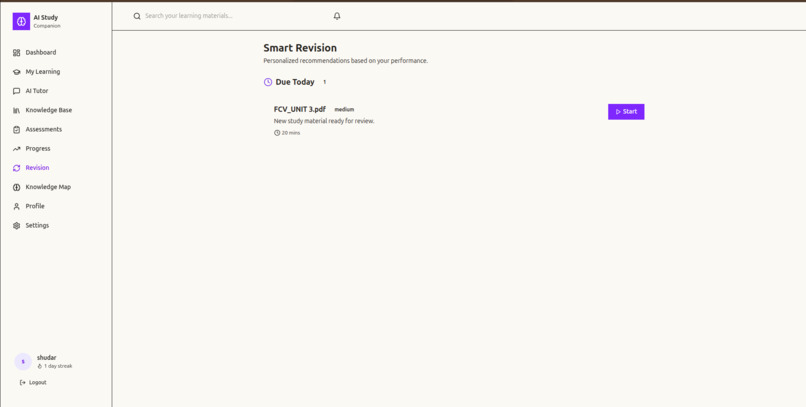Screen dimensions: 806x407
Task: Click the Due Today count badge
Action: (324, 82)
